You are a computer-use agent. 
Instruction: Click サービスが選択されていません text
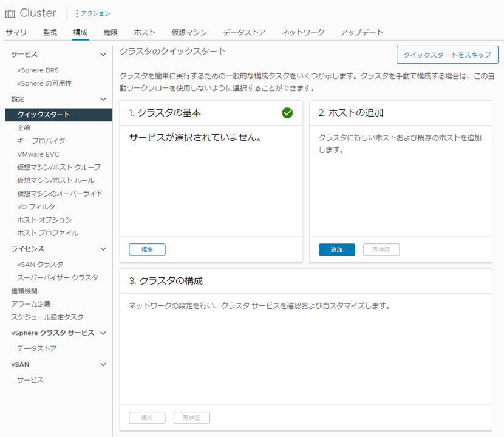click(196, 138)
